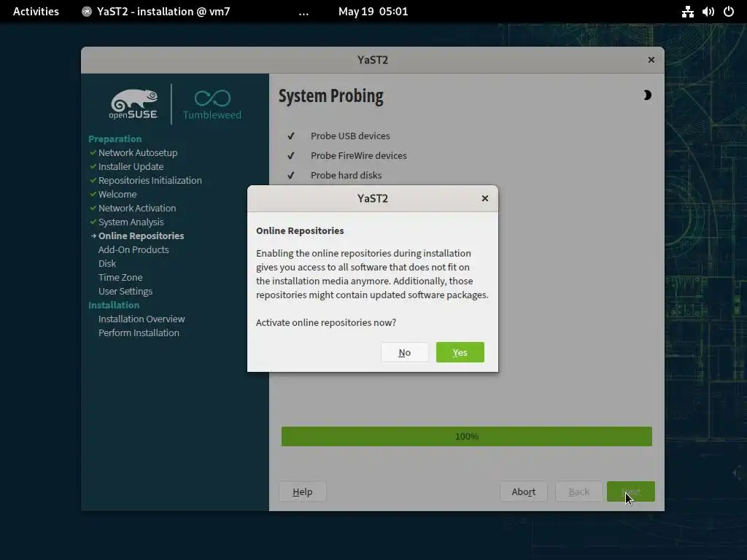Select User Settings step
747x560 pixels.
point(125,291)
